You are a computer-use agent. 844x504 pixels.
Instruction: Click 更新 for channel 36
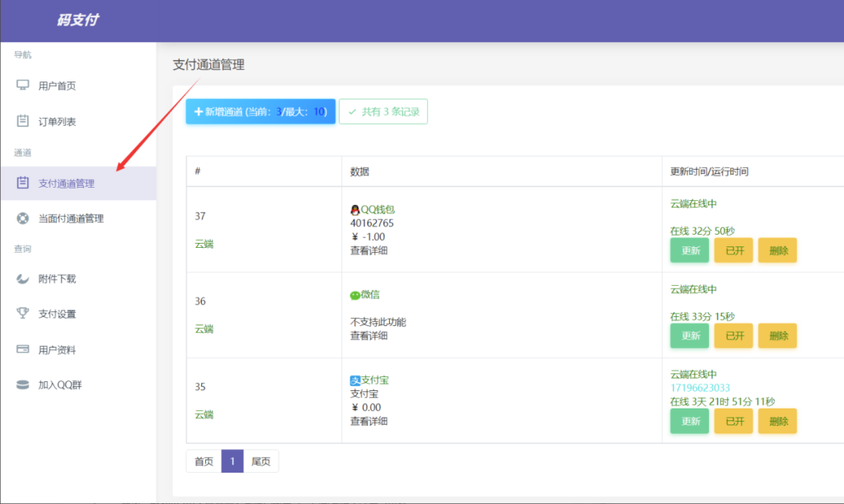[x=690, y=336]
